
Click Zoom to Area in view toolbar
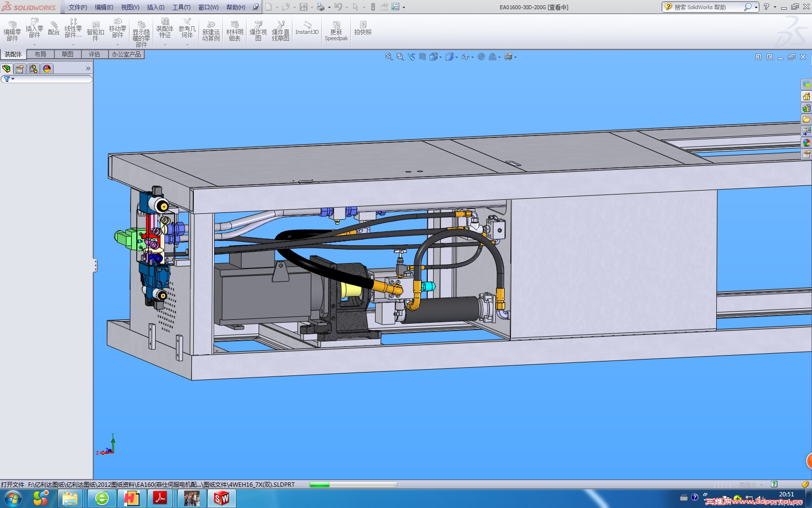(400, 57)
